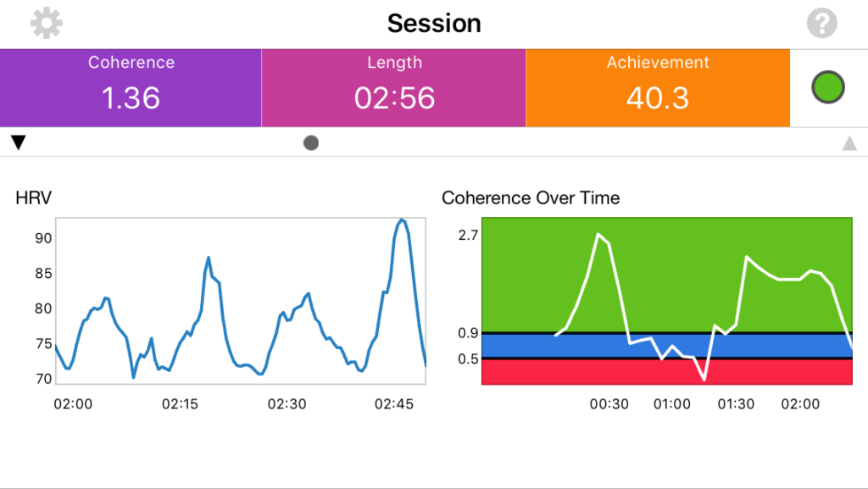Click the 02:45 label on HRV axis

coord(393,404)
